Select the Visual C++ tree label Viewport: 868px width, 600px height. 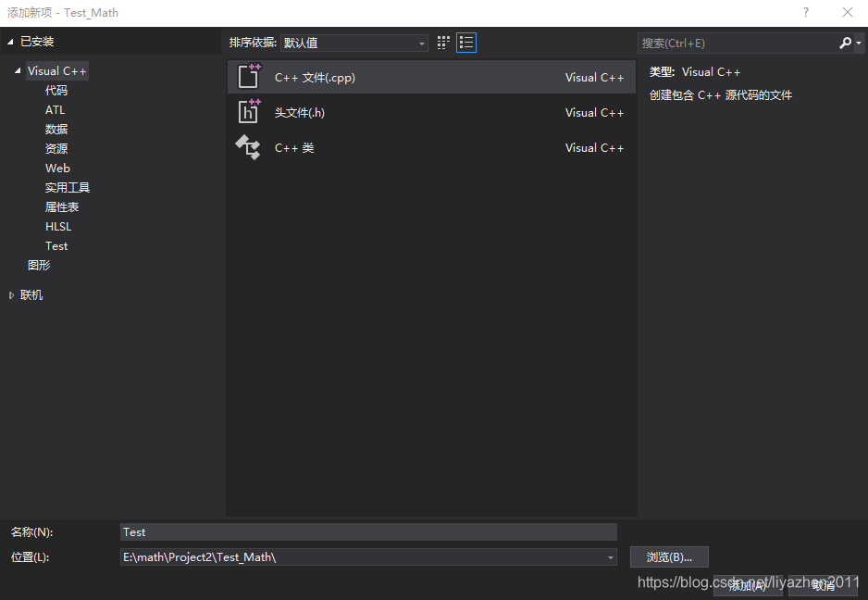point(57,71)
